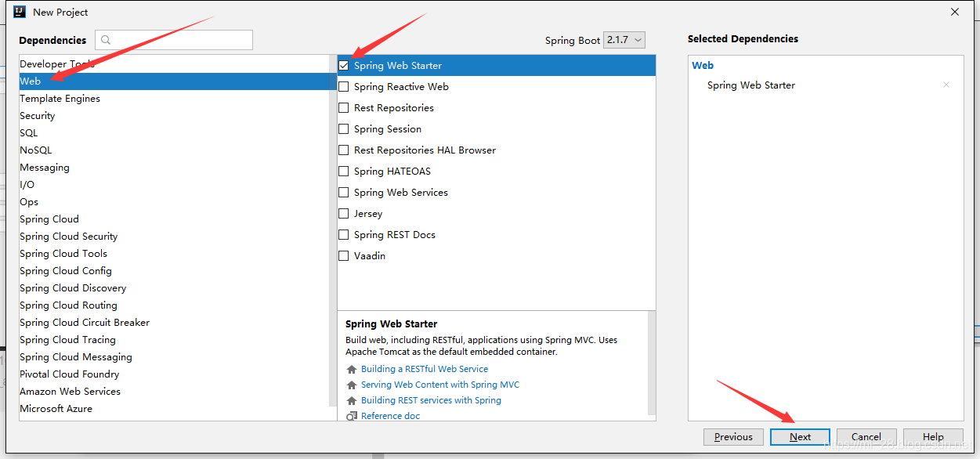
Task: Select Developer Tools category
Action: point(175,64)
